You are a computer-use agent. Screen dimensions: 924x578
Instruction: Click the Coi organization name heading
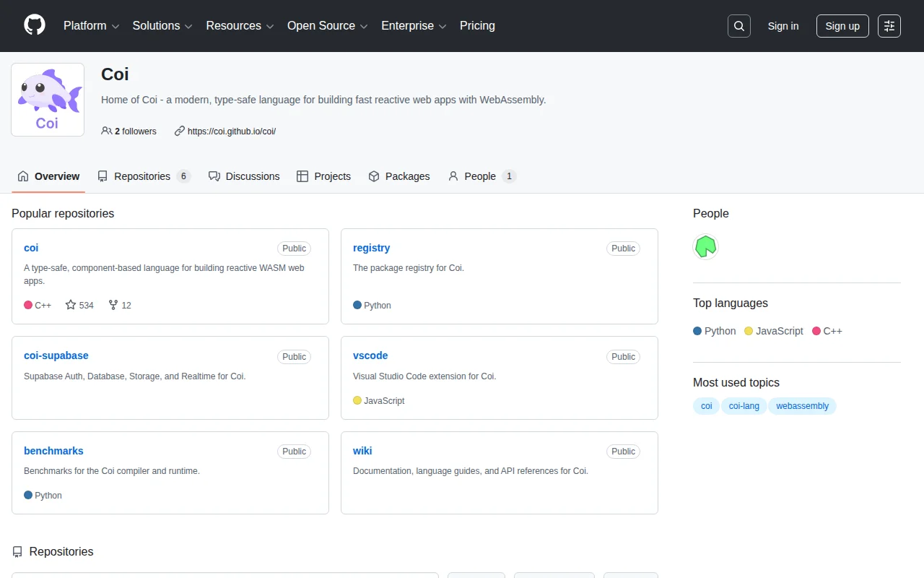(x=115, y=74)
